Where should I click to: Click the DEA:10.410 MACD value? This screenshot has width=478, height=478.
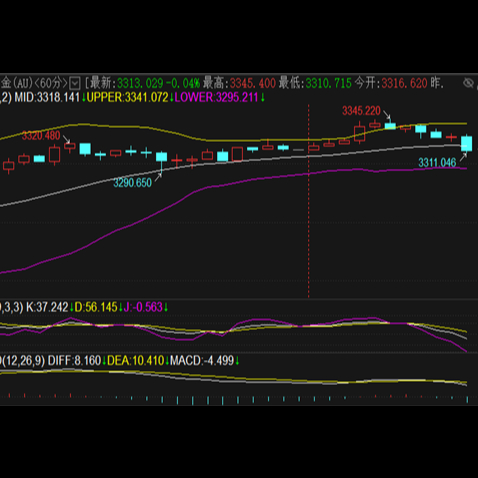coord(136,361)
